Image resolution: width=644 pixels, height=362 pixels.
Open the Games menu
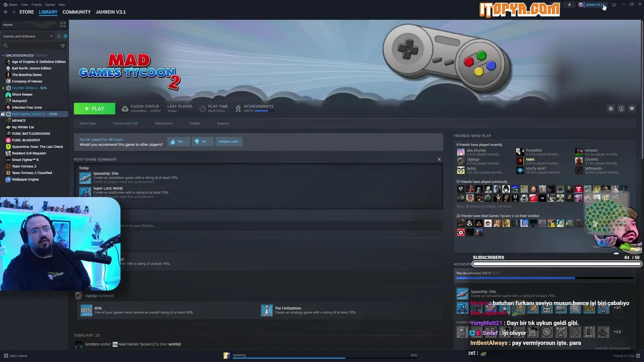50,5
